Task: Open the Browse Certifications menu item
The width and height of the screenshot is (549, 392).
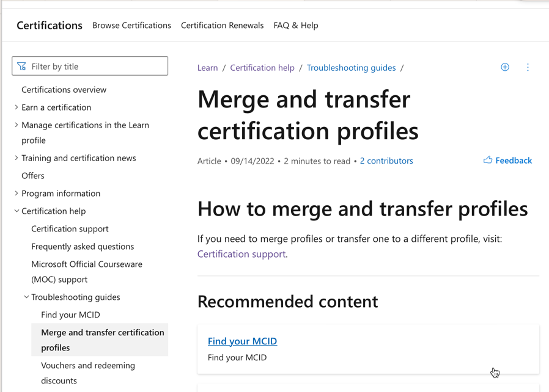Action: coord(131,25)
